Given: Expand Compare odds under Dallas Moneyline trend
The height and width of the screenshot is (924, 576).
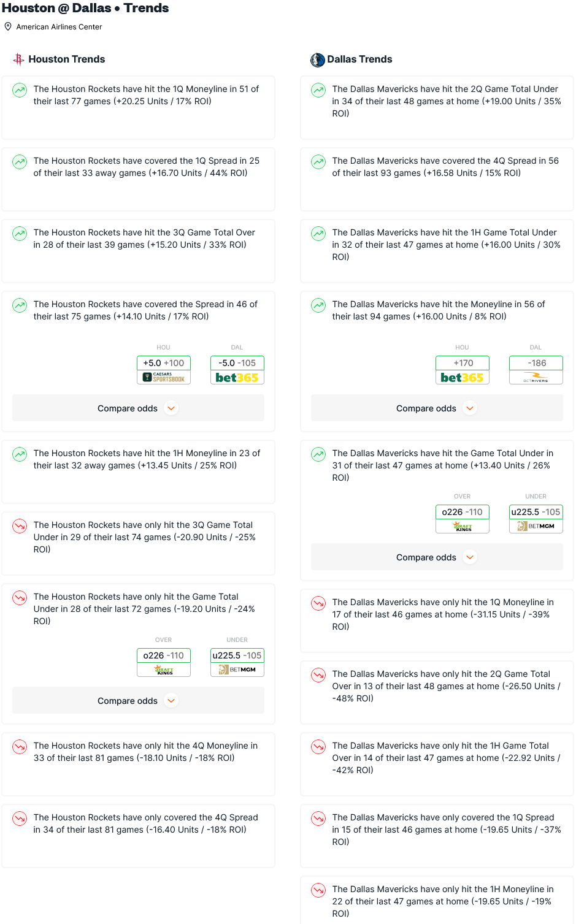Looking at the screenshot, I should (437, 408).
